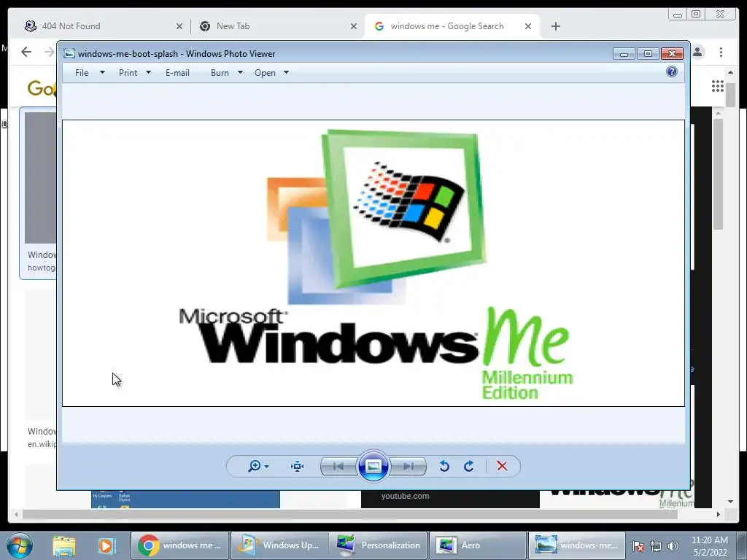Open Windows Media Player from taskbar
Viewport: 747px width, 560px height.
click(x=106, y=545)
